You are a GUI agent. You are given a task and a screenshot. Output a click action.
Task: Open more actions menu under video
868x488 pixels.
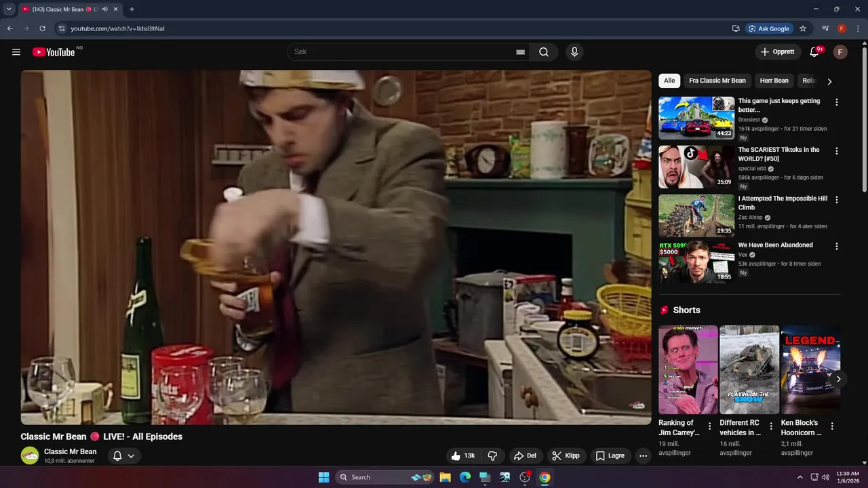(643, 456)
